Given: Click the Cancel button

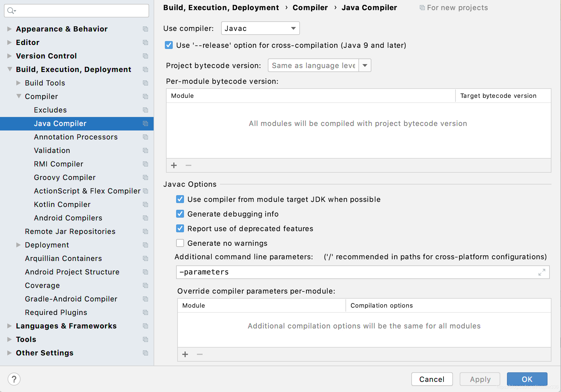Looking at the screenshot, I should point(432,379).
